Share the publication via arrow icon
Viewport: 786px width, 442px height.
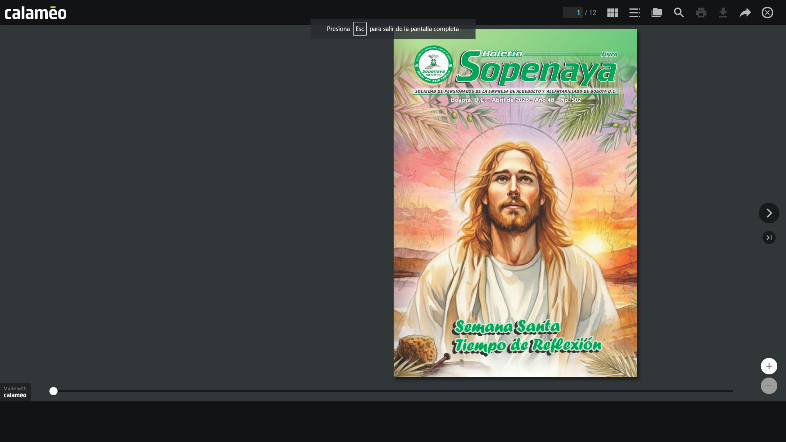tap(745, 13)
